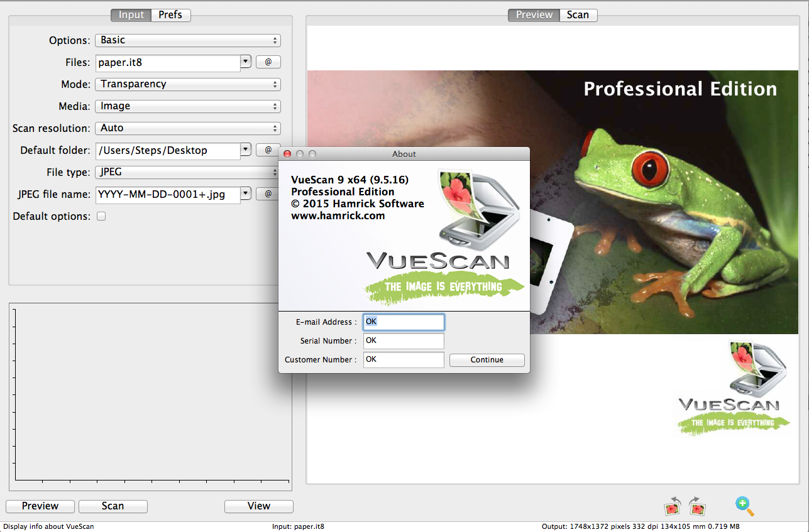Screen dimensions: 809x532
Task: Click the rotate right icon below preview
Action: click(696, 506)
